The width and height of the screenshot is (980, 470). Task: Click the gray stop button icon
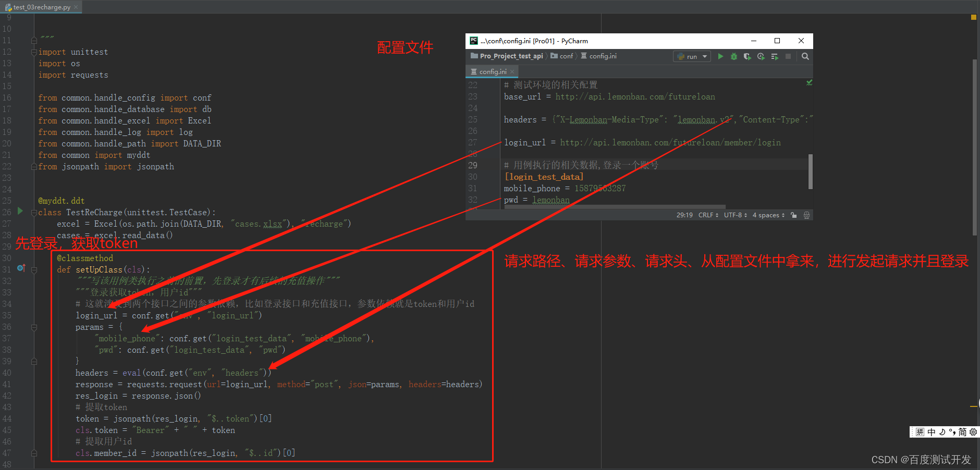tap(788, 56)
